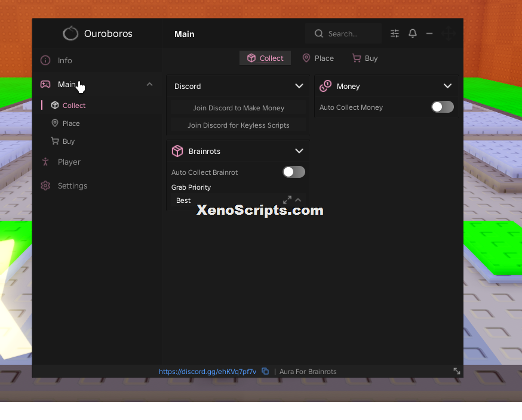Click Join Discord for Keyless Scripts button
Viewport: 522px width, 420px height.
coord(238,125)
